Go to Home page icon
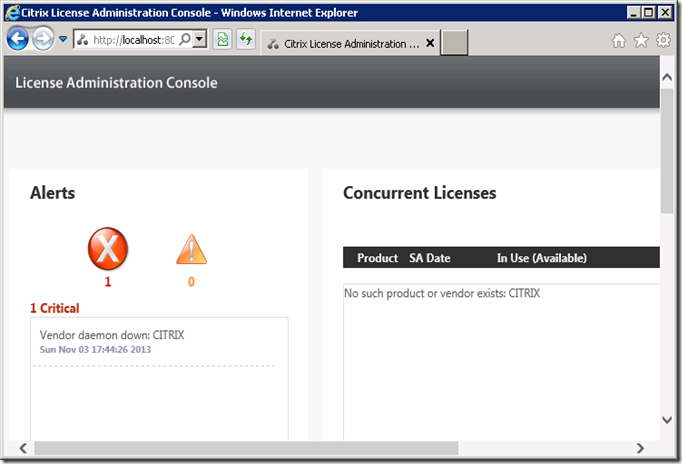The width and height of the screenshot is (682, 464). coord(619,41)
